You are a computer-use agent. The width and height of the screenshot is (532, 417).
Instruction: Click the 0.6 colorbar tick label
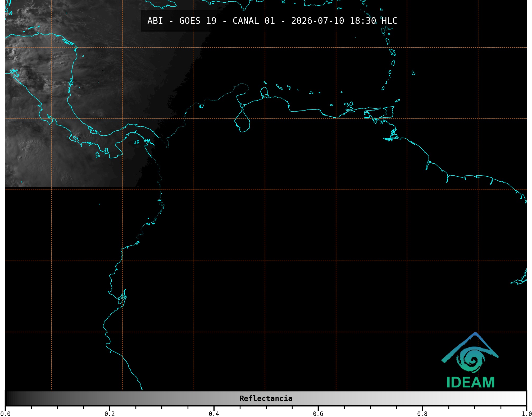pyautogui.click(x=318, y=414)
